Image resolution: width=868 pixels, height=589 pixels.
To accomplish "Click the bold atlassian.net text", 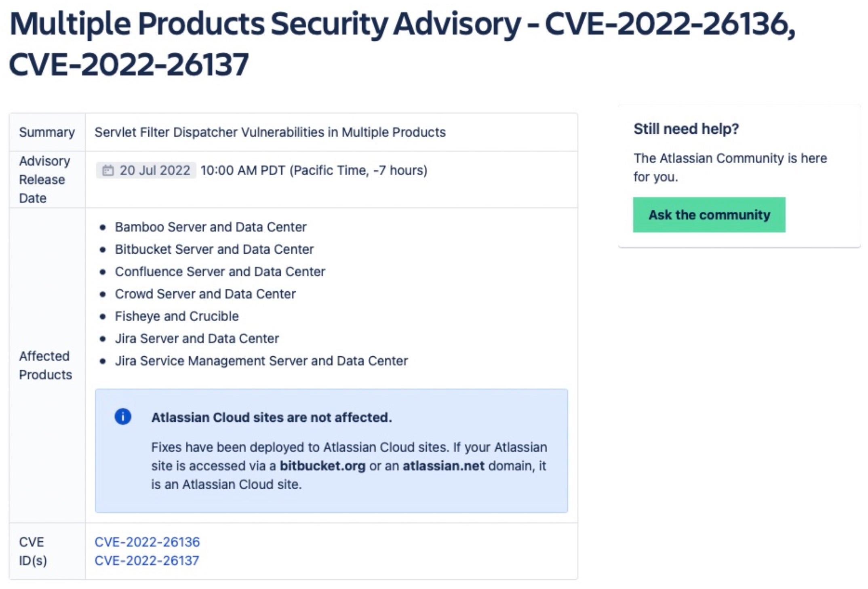I will [443, 466].
